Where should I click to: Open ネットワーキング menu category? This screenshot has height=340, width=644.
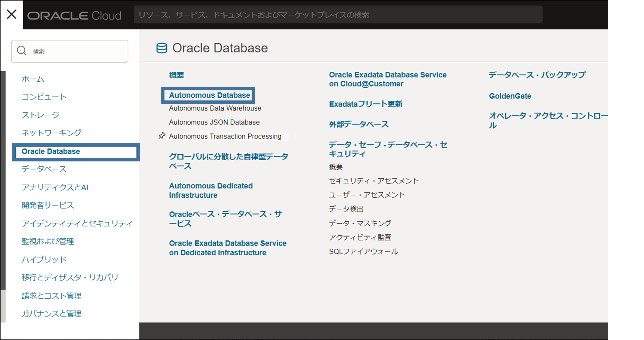pyautogui.click(x=51, y=133)
